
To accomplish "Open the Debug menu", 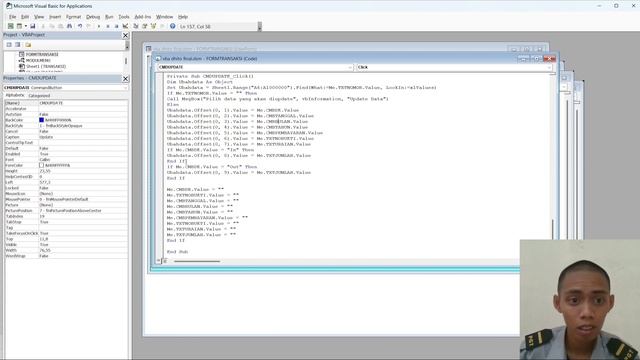I will point(93,17).
